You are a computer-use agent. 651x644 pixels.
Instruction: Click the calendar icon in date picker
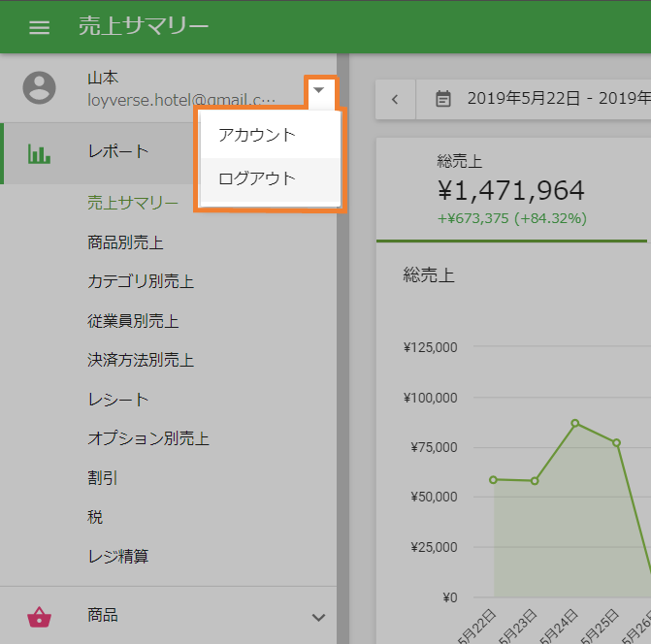tap(443, 98)
